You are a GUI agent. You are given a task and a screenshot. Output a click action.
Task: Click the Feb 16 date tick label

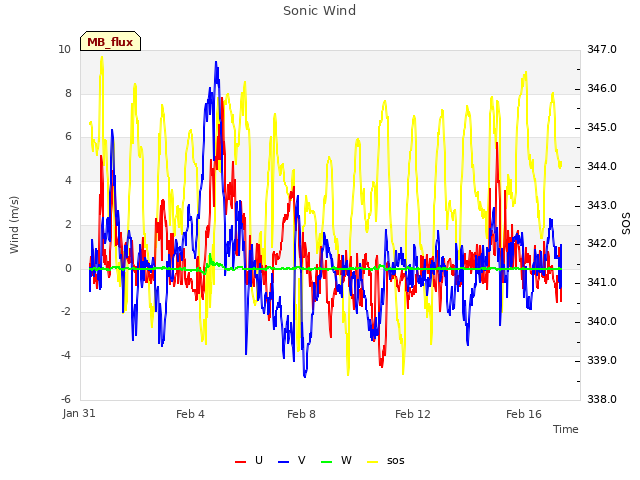tap(524, 414)
